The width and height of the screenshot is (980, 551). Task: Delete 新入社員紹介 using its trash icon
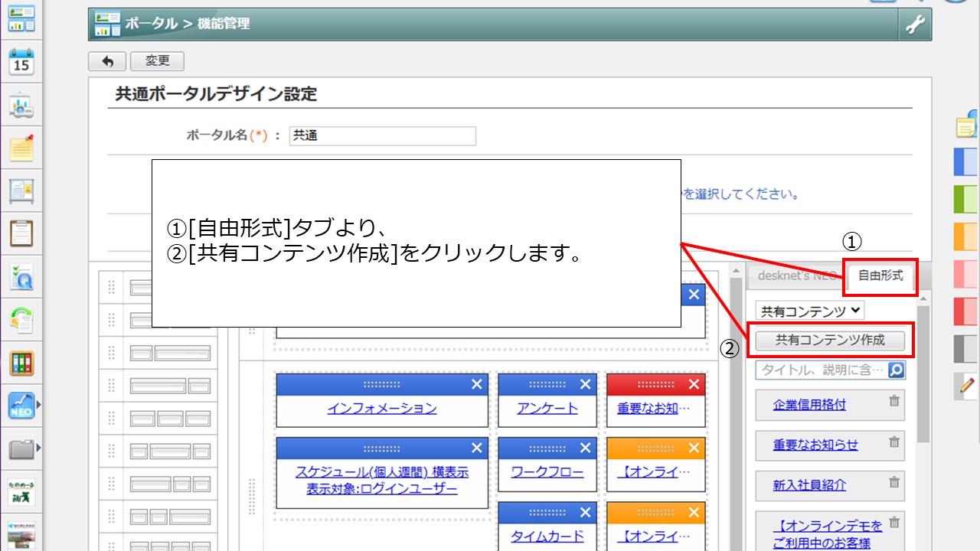(894, 482)
